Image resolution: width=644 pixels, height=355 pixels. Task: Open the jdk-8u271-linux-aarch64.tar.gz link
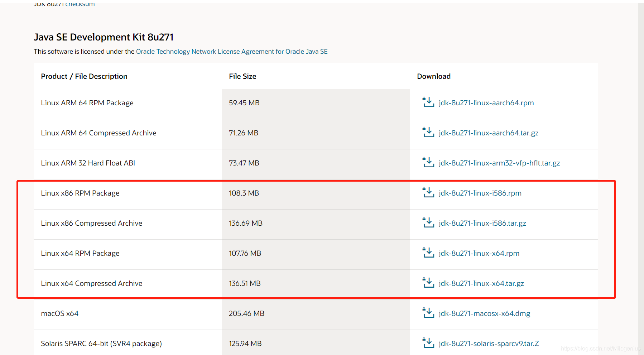489,133
